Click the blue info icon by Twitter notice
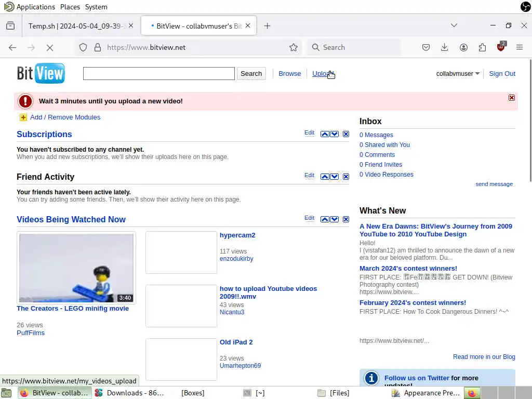Screen dimensions: 532x399 pyautogui.click(x=371, y=378)
